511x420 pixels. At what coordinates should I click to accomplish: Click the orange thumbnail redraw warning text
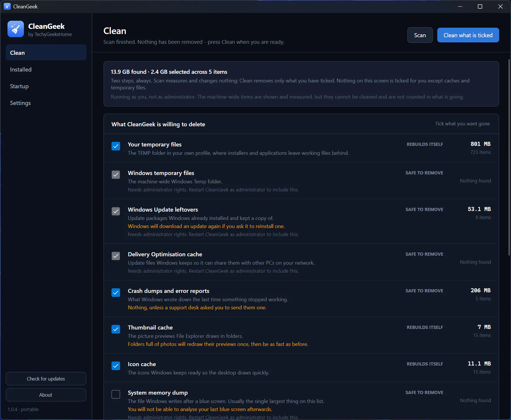(x=218, y=344)
